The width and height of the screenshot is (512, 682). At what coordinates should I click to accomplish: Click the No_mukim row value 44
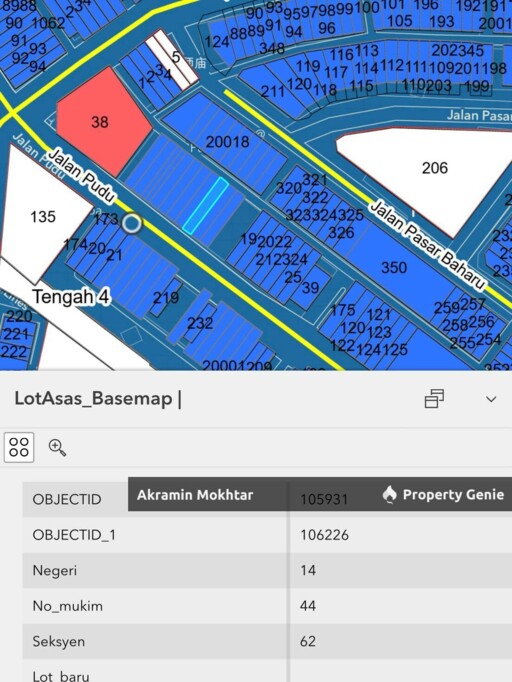308,606
